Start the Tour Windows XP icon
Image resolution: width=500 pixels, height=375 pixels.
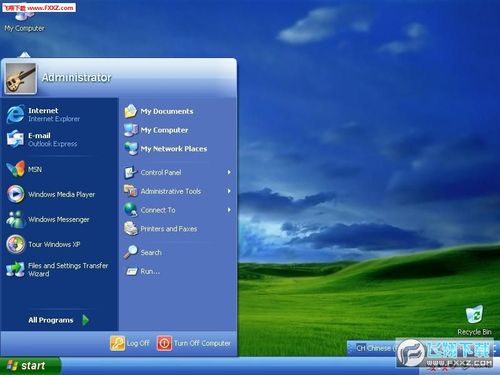15,244
